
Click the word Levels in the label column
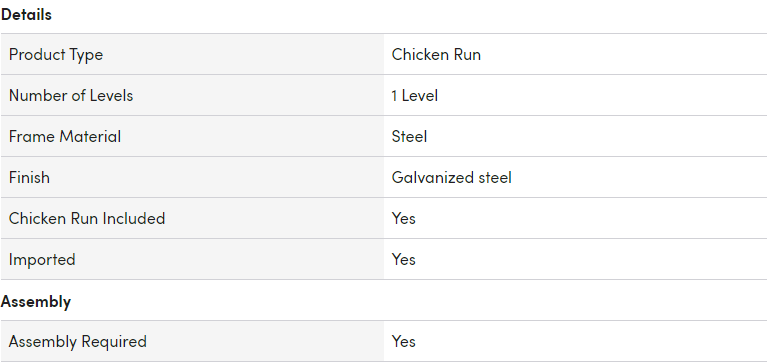pos(111,95)
